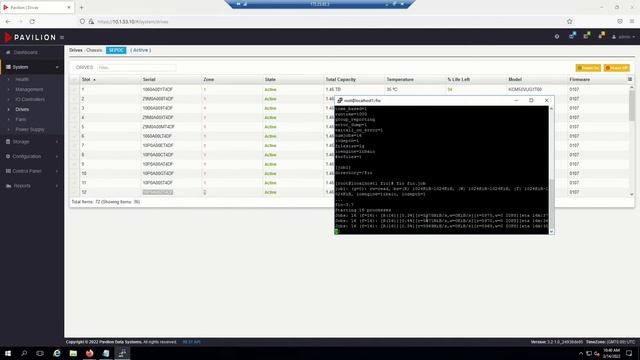Image resolution: width=640 pixels, height=360 pixels.
Task: Toggle the hamburger sidebar menu icon
Action: pos(62,38)
